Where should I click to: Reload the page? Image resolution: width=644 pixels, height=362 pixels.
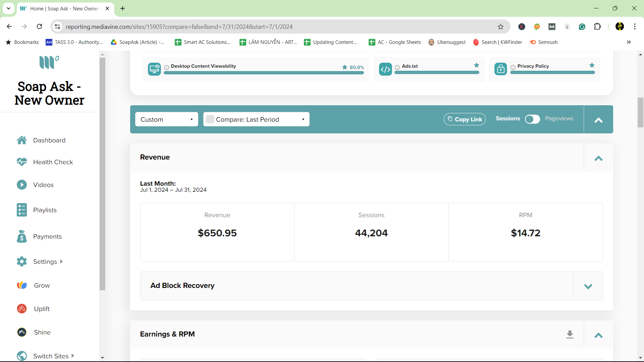pyautogui.click(x=39, y=26)
